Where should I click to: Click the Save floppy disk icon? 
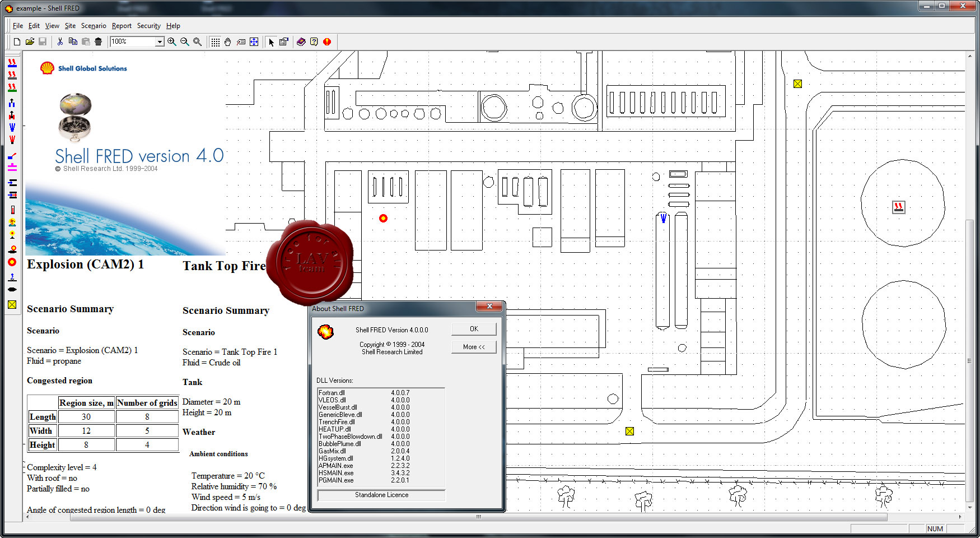click(43, 41)
